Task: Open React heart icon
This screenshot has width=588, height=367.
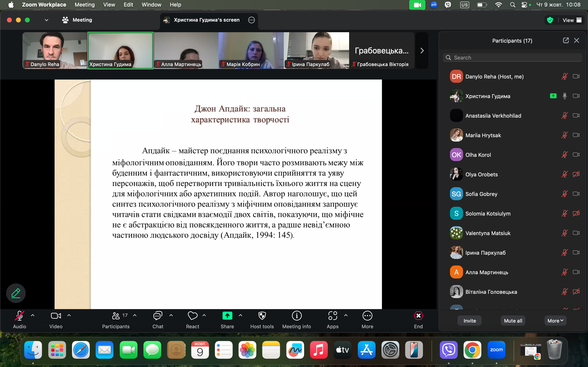Action: point(193,316)
